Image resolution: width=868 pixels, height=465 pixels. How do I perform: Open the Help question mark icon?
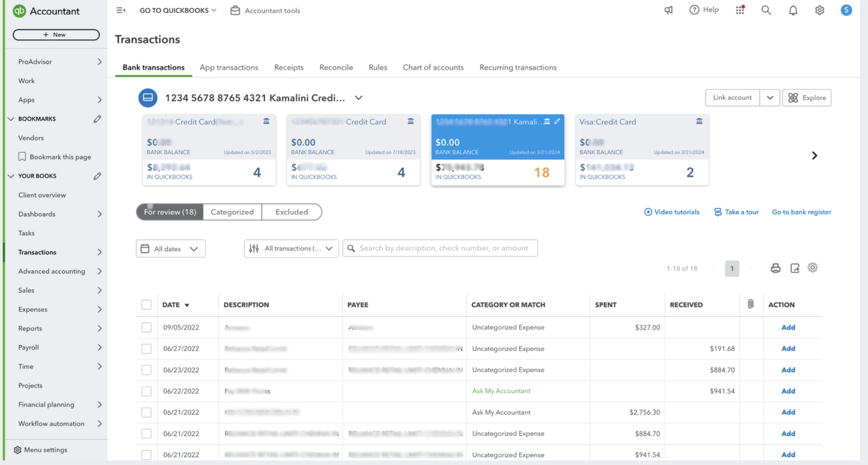point(694,10)
